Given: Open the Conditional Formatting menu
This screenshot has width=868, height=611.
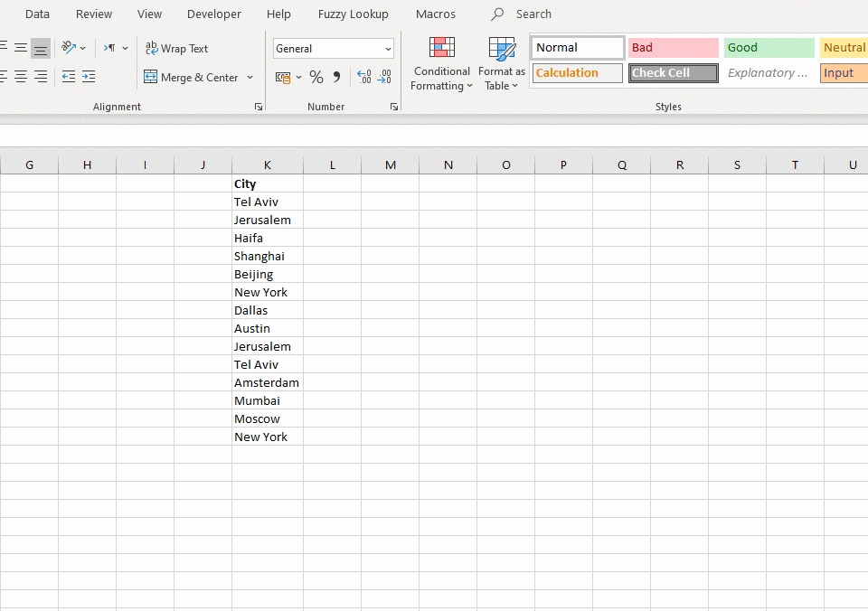Looking at the screenshot, I should pos(441,65).
